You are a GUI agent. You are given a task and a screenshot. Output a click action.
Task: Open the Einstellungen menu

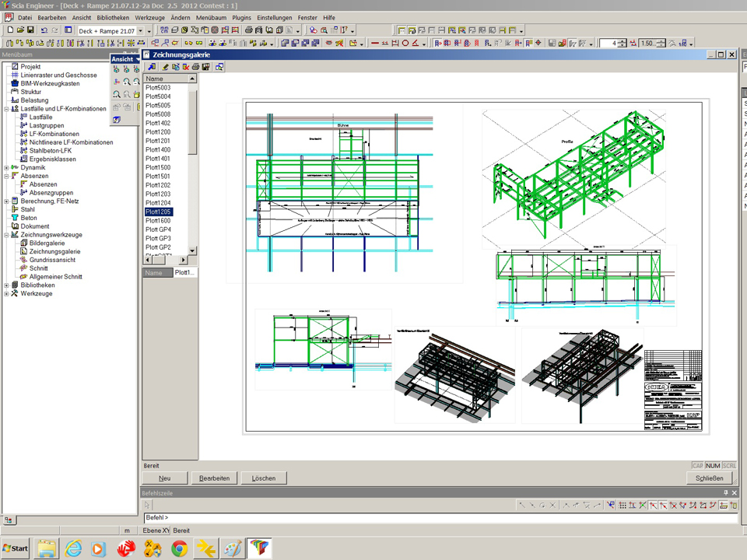coord(275,17)
